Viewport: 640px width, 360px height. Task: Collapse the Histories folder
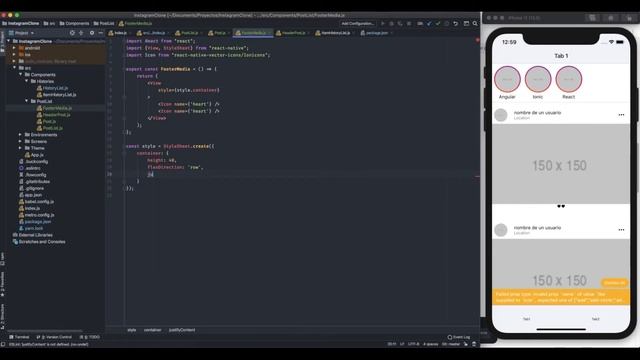tap(27, 81)
